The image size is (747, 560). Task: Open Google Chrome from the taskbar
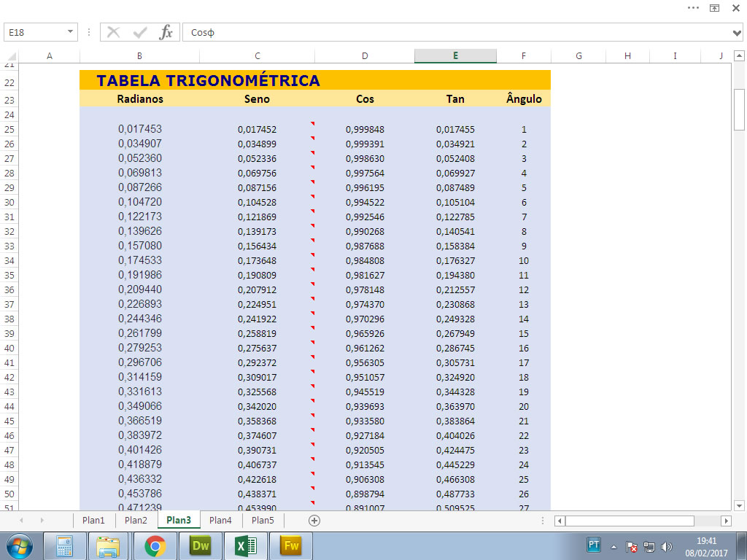pyautogui.click(x=155, y=546)
